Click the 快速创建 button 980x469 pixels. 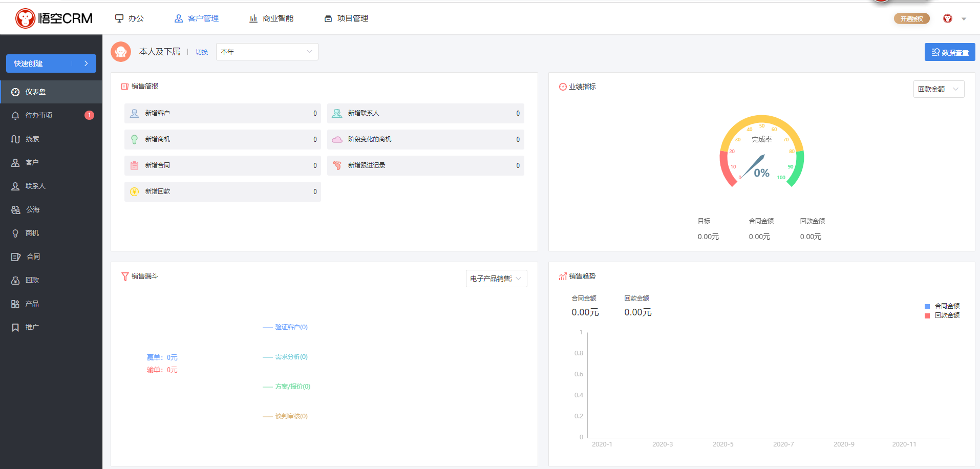[x=51, y=63]
